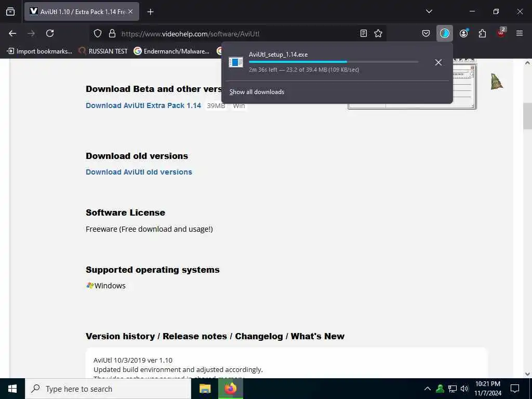Click Download AviUtl old versions link
This screenshot has height=399, width=532.
139,172
